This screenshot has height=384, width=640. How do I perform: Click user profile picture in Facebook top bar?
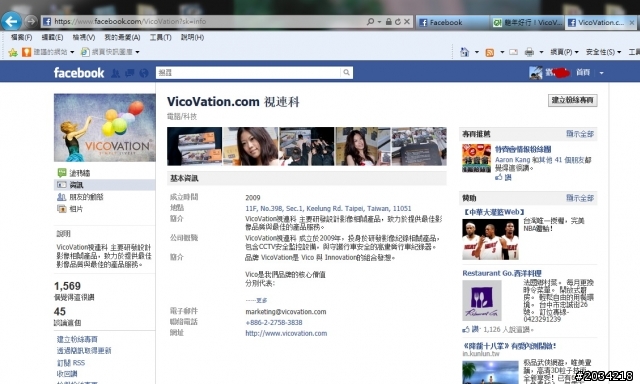tap(536, 73)
